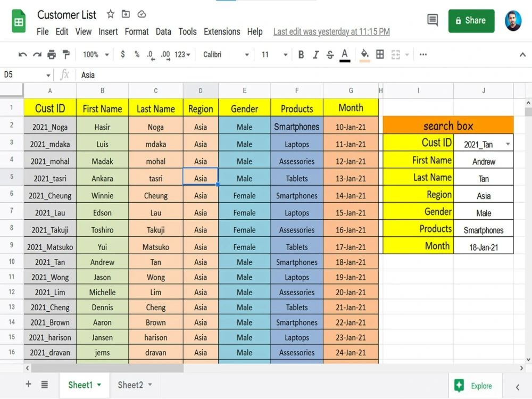Open the borders tool

click(380, 54)
